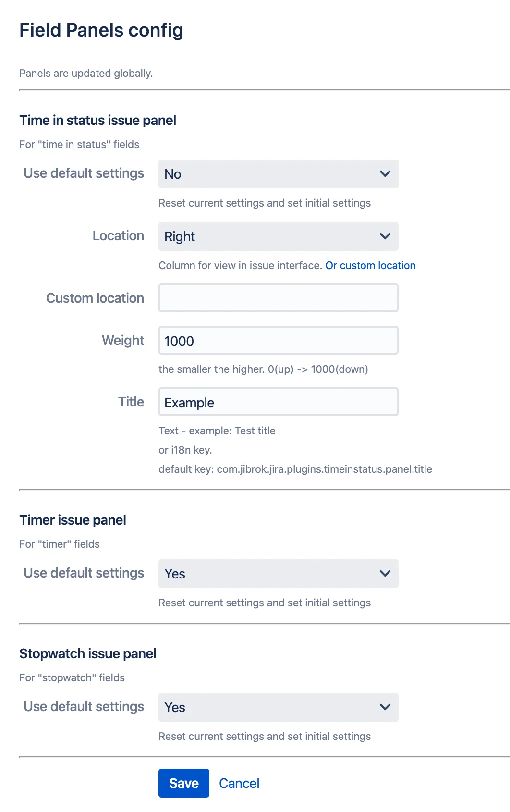Viewport: 510px width, 812px height.
Task: Click the Title field containing Example
Action: [x=279, y=402]
